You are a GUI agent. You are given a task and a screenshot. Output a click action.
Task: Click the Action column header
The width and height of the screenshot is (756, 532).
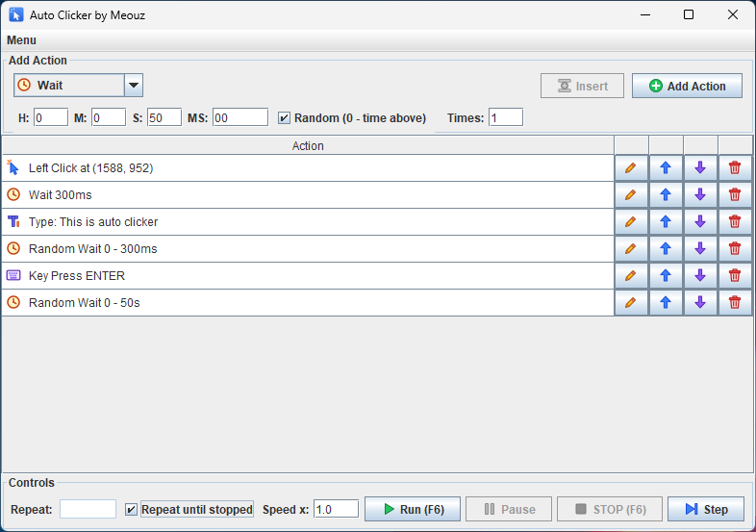(308, 145)
